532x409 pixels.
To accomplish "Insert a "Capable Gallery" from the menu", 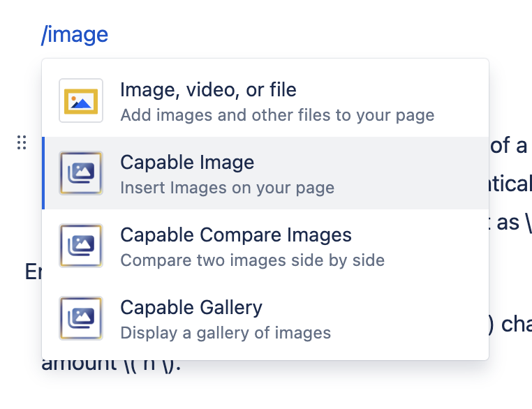I will [191, 308].
